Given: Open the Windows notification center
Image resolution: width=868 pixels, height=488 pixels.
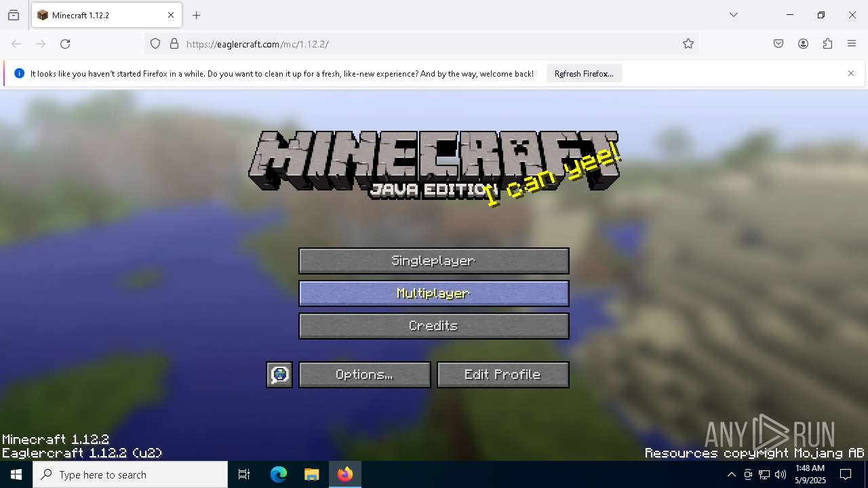Looking at the screenshot, I should (x=846, y=474).
